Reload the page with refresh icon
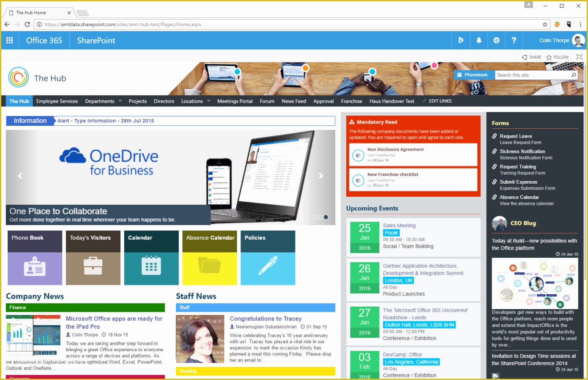Screen dimensions: 588x380 click(x=27, y=24)
